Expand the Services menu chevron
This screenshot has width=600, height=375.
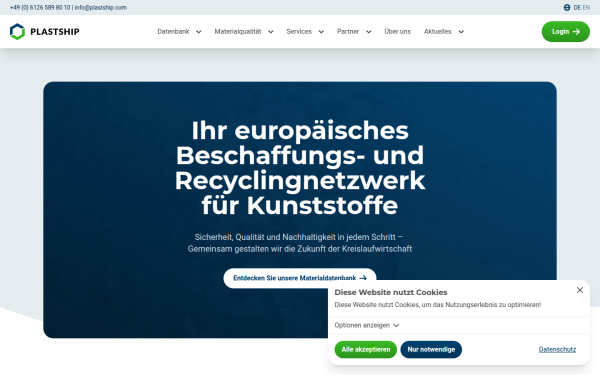coord(321,32)
